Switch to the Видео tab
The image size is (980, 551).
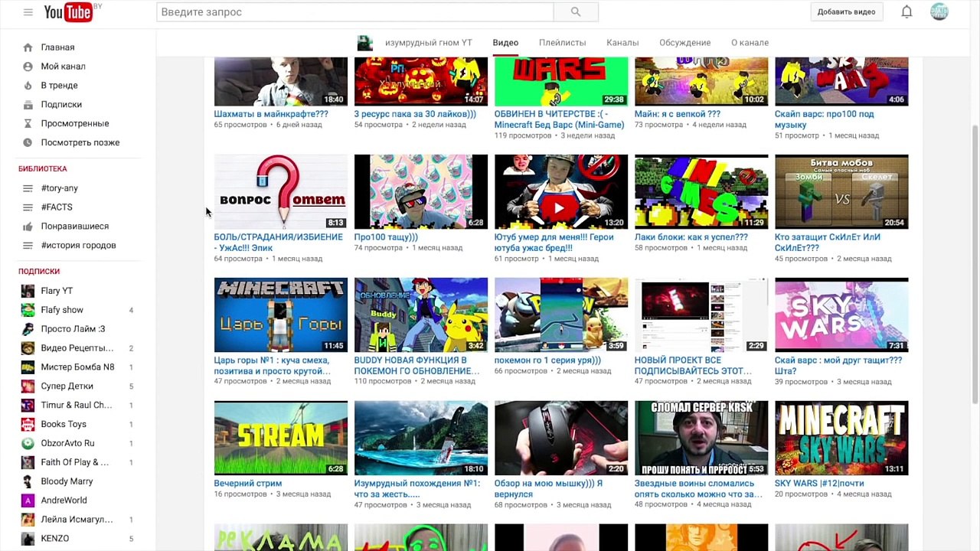(505, 43)
